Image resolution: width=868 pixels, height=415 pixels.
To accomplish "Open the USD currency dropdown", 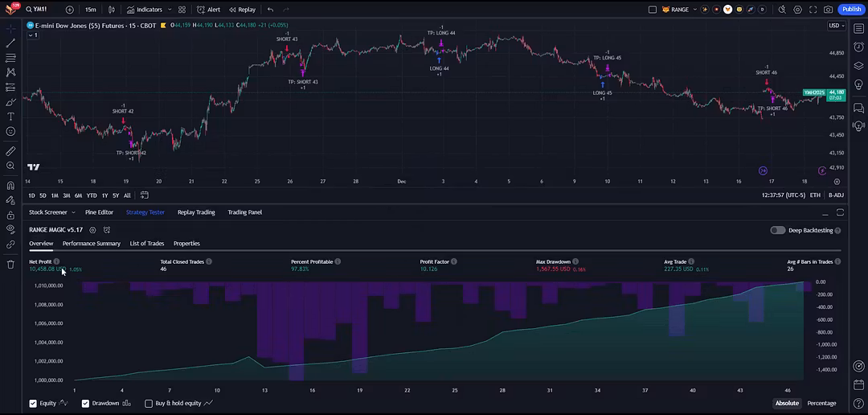I will coord(836,26).
